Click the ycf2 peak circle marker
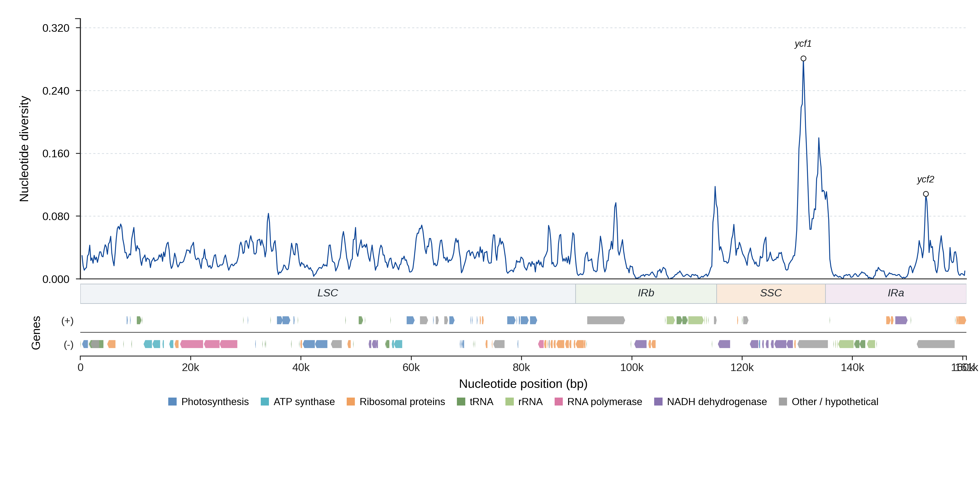 click(x=926, y=194)
